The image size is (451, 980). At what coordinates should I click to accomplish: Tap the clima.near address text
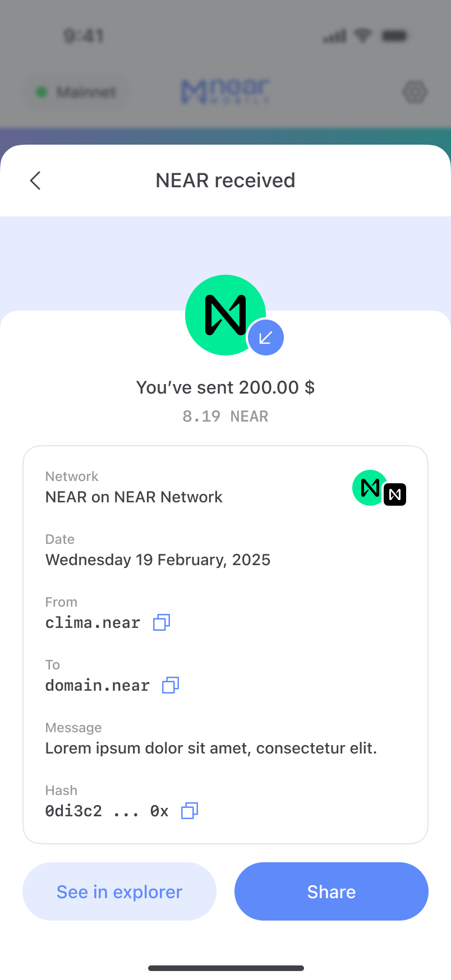(x=93, y=623)
